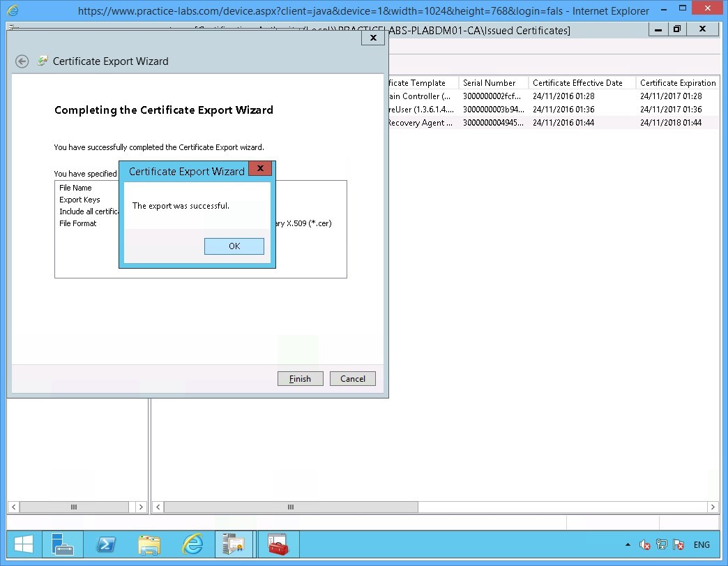Open File Explorer from the taskbar
This screenshot has height=566, width=728.
149,544
